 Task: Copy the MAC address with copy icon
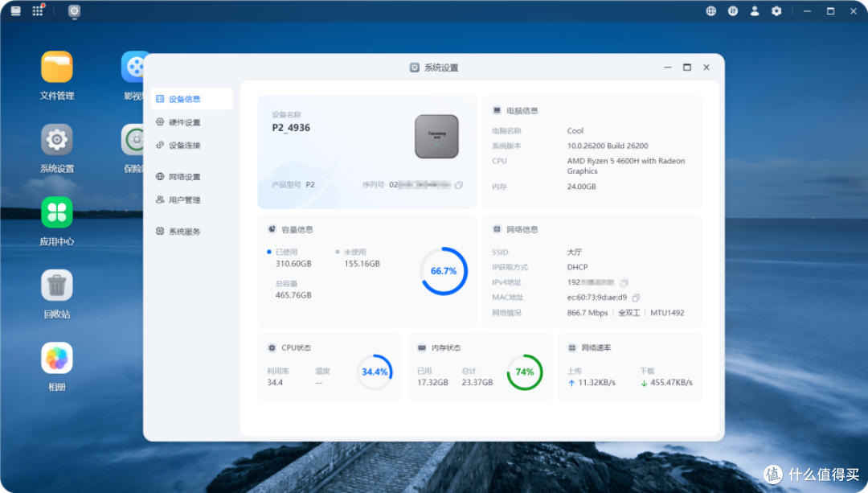(636, 298)
